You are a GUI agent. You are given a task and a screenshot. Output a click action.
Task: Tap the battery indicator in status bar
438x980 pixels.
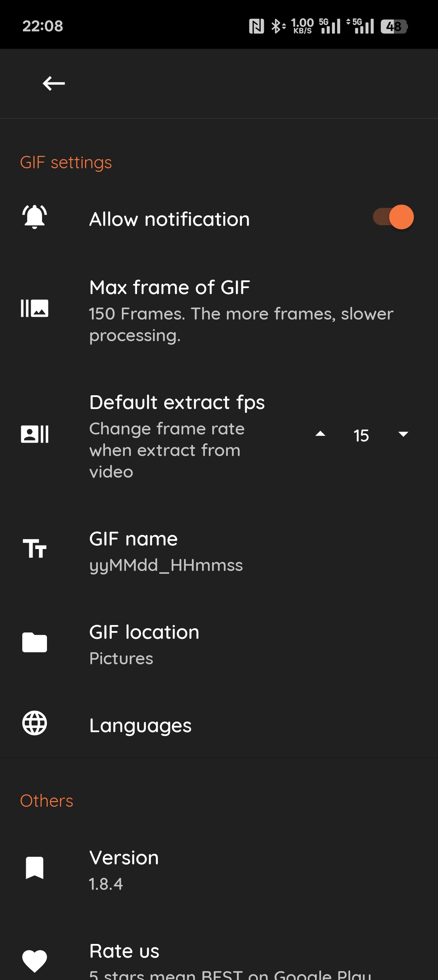coord(394,27)
